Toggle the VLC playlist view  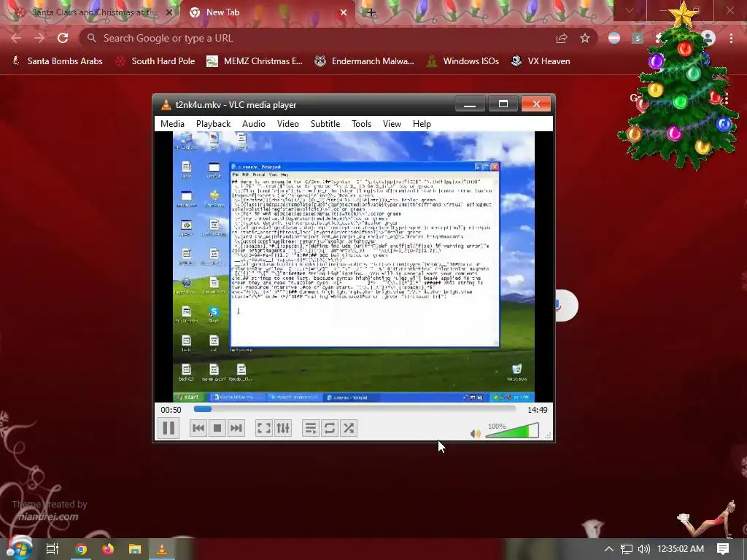311,428
